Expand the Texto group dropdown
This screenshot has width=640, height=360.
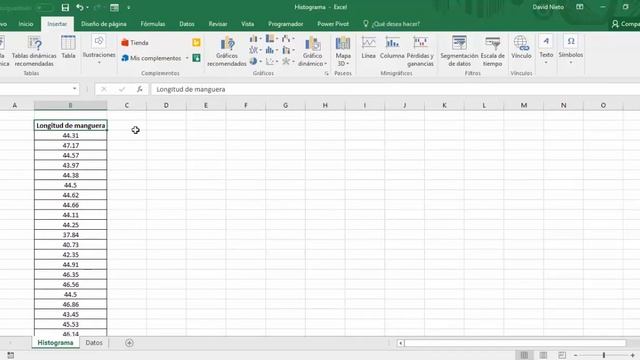546,50
